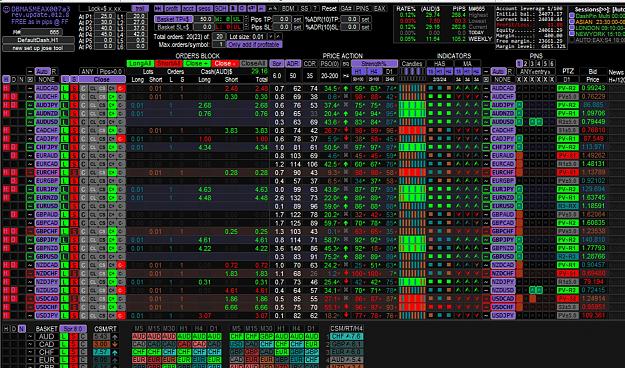Click the red S sell icon in AUDCHF row
The width and height of the screenshot is (625, 368).
pos(74,96)
